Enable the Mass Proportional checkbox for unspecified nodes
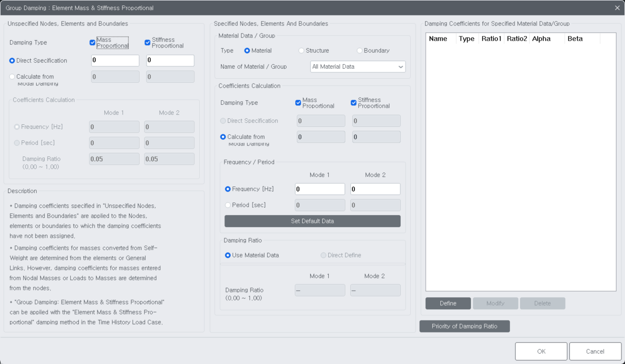 (92, 42)
